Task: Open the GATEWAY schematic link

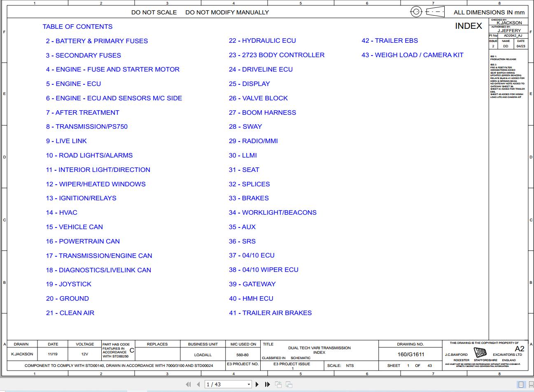Action: [252, 284]
